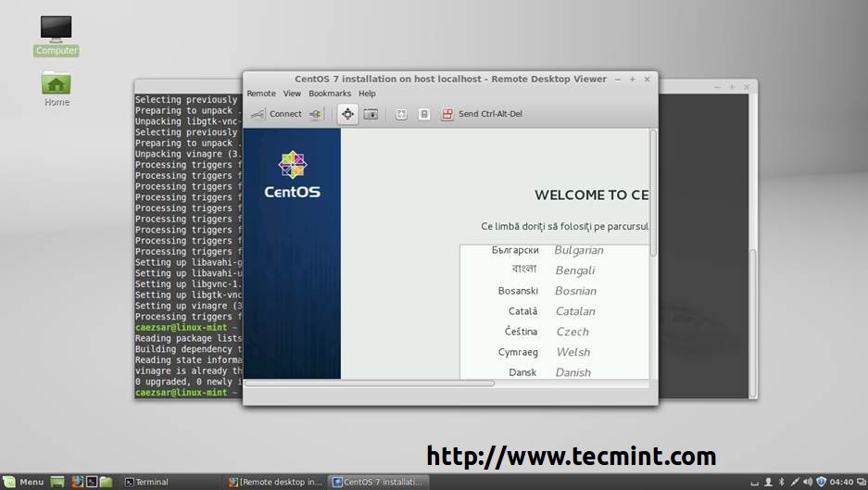
Task: Click the user icon in system tray
Action: pos(768,483)
